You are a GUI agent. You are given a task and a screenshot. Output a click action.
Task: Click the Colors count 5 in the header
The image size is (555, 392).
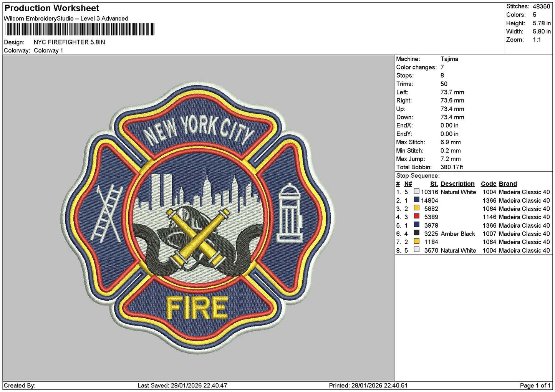[534, 15]
